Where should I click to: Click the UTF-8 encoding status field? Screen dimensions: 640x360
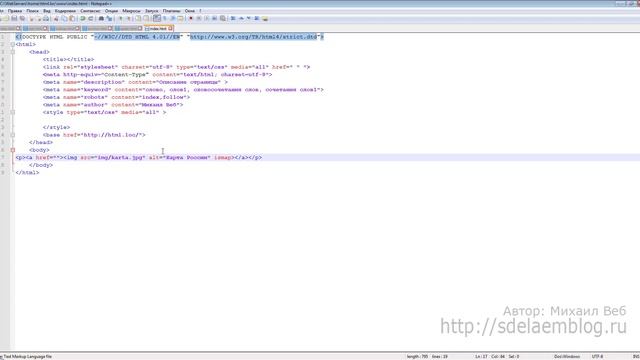pyautogui.click(x=597, y=356)
